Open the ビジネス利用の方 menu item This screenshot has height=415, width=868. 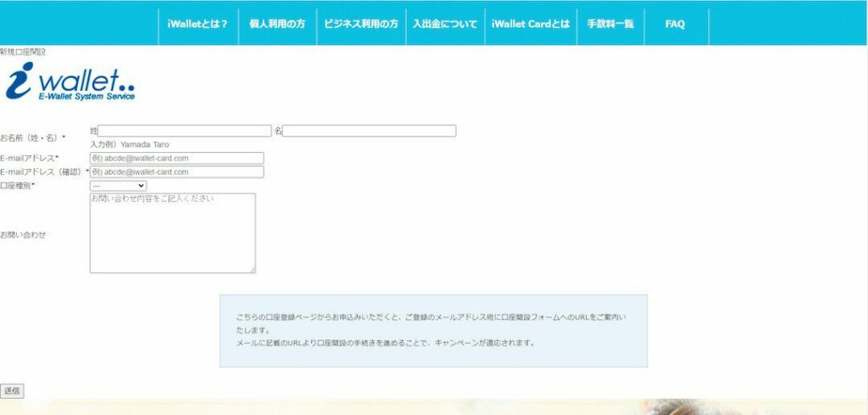click(361, 24)
